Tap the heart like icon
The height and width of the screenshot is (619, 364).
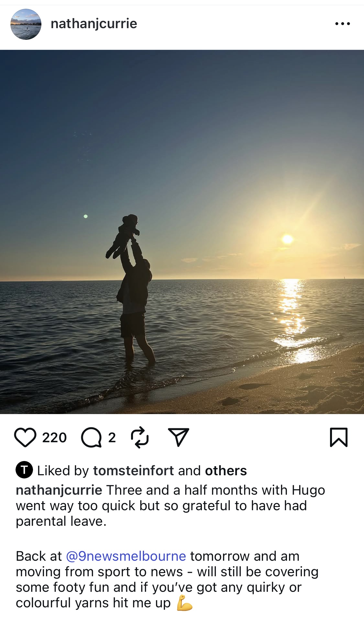pos(25,437)
